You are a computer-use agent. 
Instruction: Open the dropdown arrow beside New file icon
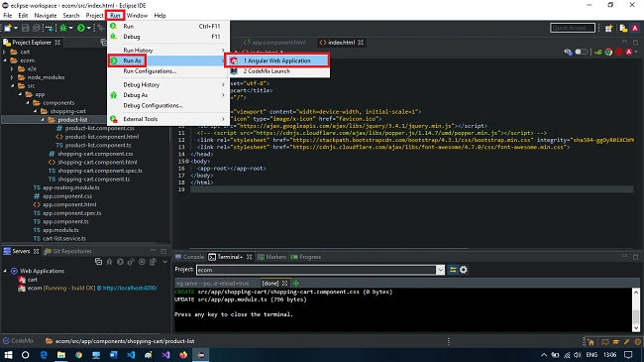click(x=16, y=28)
